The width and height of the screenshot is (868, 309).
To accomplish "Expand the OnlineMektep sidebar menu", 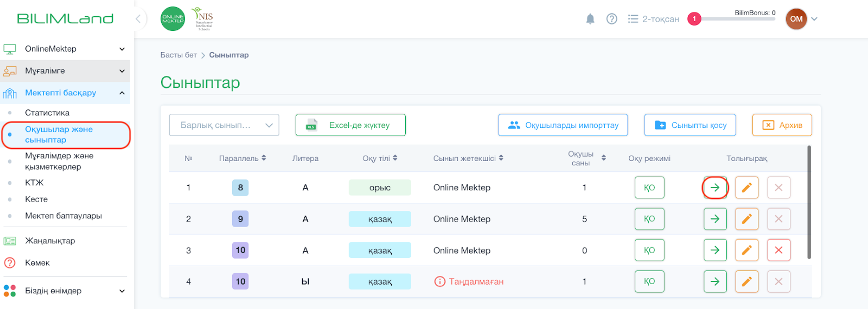I will (x=65, y=49).
